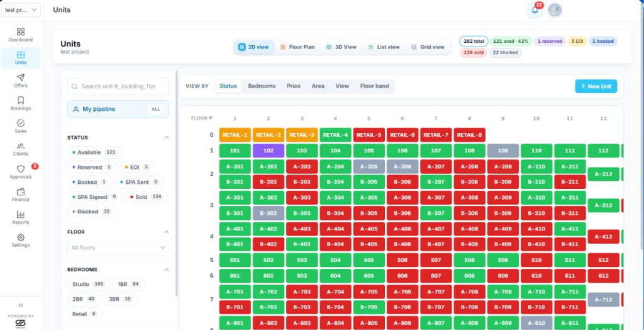
Task: View by View option
Action: 342,86
